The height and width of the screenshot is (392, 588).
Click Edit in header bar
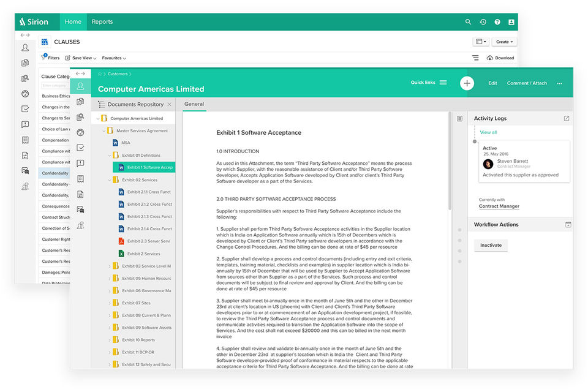pyautogui.click(x=492, y=83)
